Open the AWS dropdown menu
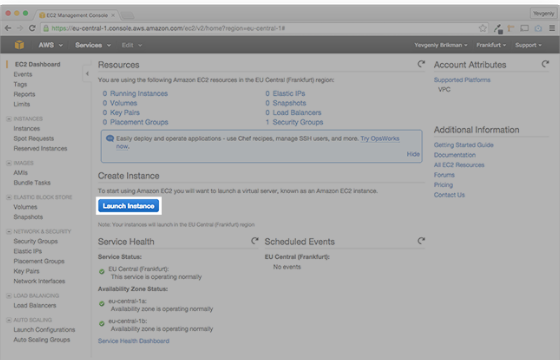This screenshot has width=560, height=360. coord(50,45)
